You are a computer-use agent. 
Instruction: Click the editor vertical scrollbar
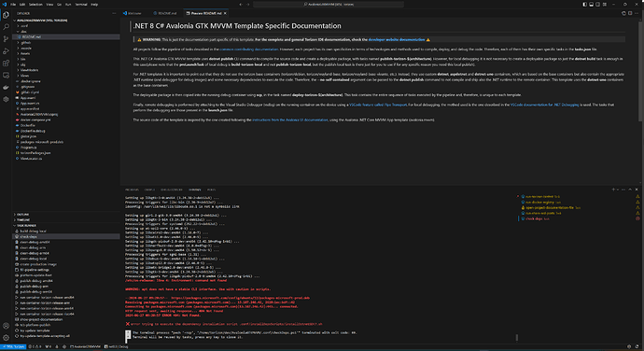coord(641,70)
